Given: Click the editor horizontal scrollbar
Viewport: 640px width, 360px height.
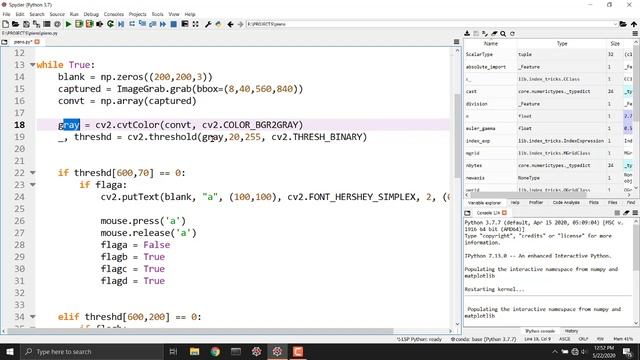Looking at the screenshot, I should pyautogui.click(x=200, y=331).
